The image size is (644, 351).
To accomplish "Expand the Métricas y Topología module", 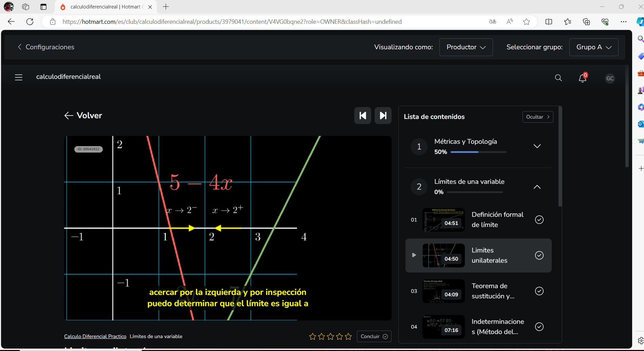I will pos(537,146).
